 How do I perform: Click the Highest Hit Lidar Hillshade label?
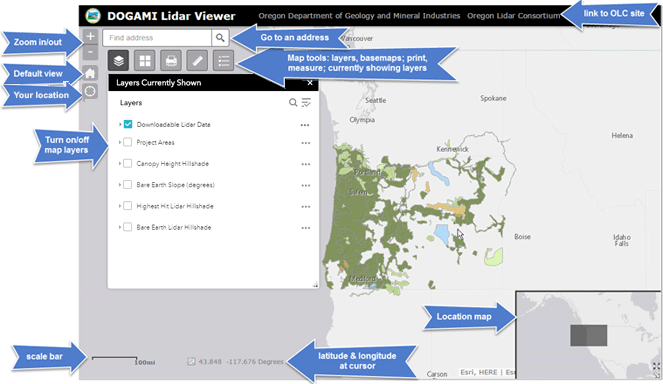coord(175,206)
